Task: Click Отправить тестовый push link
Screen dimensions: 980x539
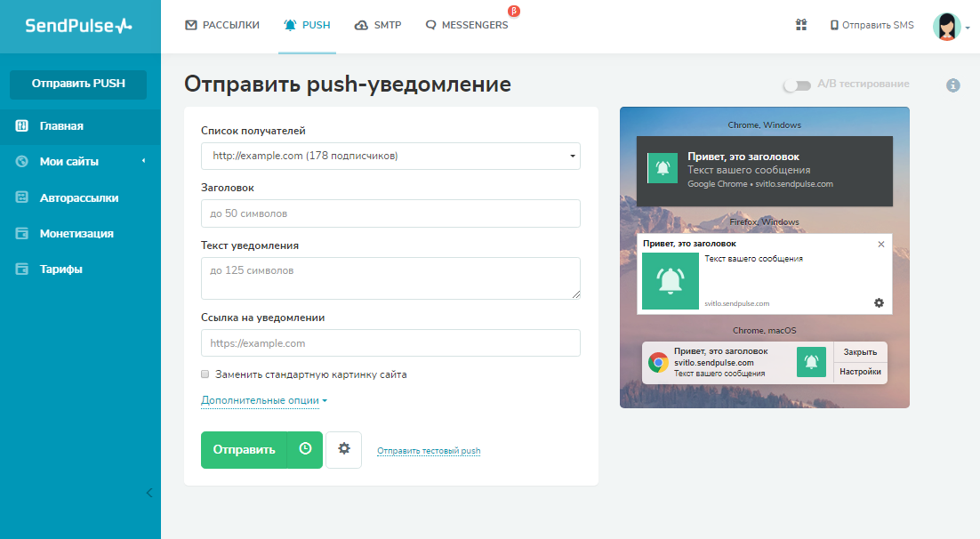Action: (429, 450)
